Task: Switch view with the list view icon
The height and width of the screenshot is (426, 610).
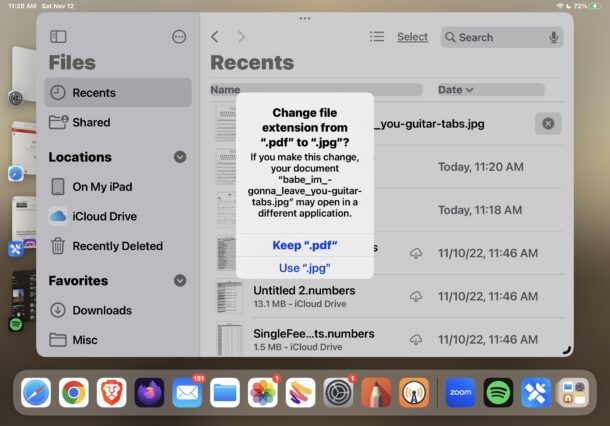Action: pyautogui.click(x=376, y=37)
